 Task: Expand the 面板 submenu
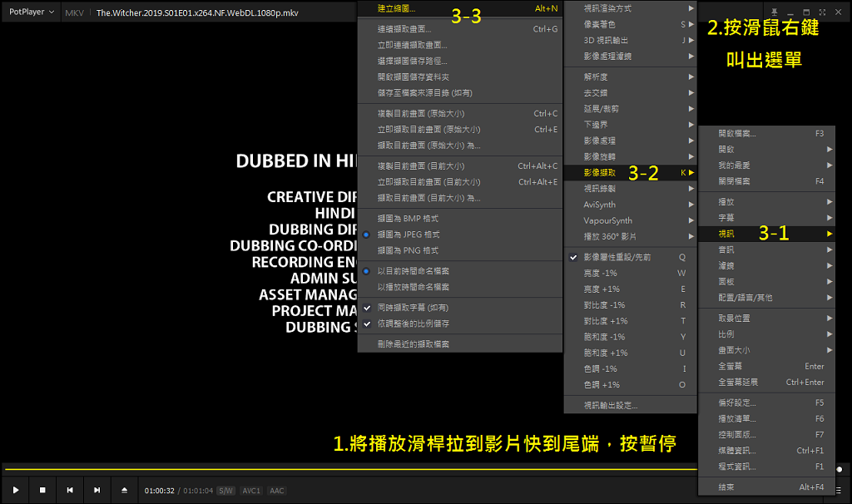[766, 281]
